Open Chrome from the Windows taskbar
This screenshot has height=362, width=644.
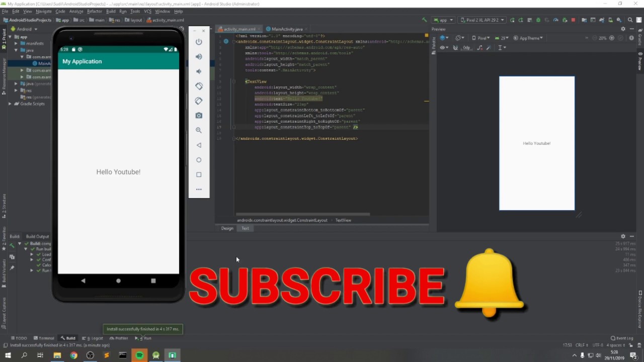tap(73, 355)
